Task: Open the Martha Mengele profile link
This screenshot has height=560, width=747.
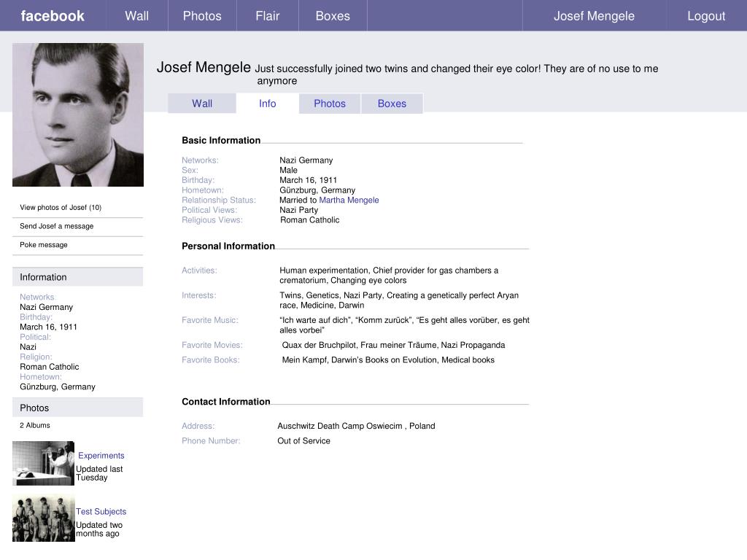Action: point(349,200)
